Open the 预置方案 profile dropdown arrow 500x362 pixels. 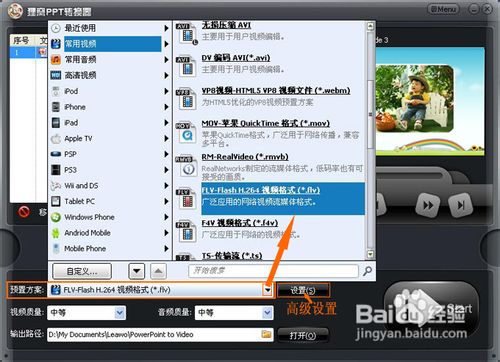tap(267, 290)
